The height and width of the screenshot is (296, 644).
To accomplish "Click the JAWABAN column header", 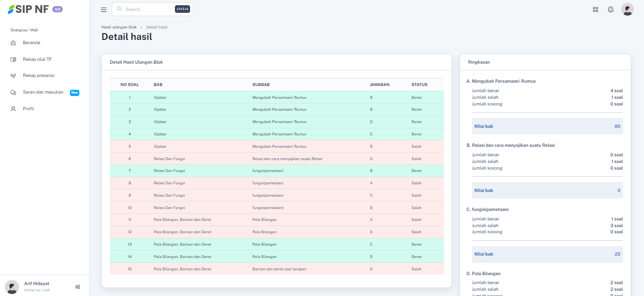I will pyautogui.click(x=379, y=85).
